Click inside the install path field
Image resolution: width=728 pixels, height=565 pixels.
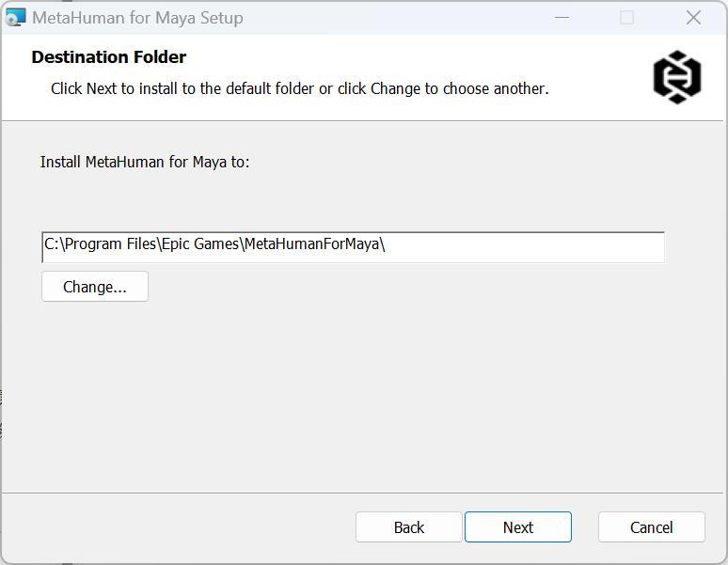(x=353, y=246)
